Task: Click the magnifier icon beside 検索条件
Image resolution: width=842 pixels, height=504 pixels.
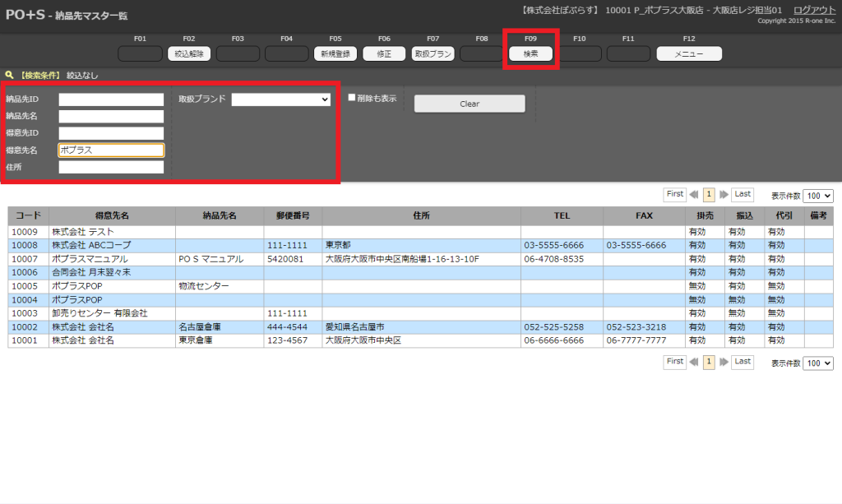Action: click(9, 75)
